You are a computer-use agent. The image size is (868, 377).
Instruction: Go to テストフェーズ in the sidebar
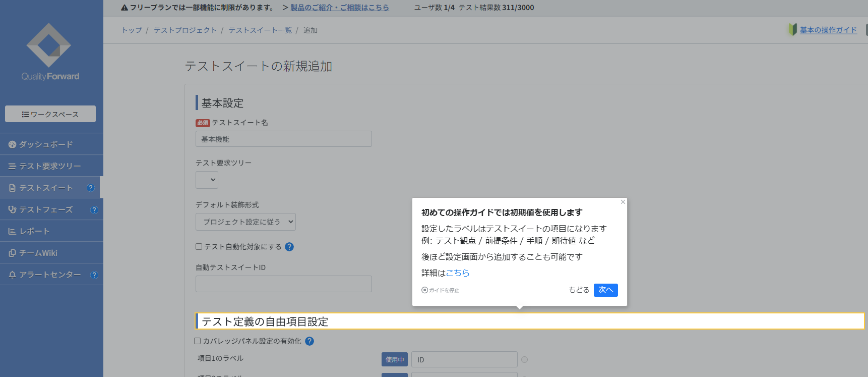pyautogui.click(x=51, y=209)
